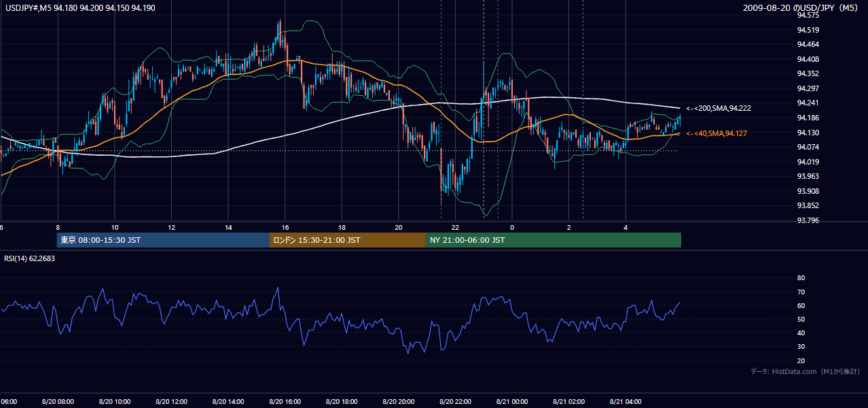Click the 8/20 22:00 time axis label
868x408 pixels.
coord(455,401)
